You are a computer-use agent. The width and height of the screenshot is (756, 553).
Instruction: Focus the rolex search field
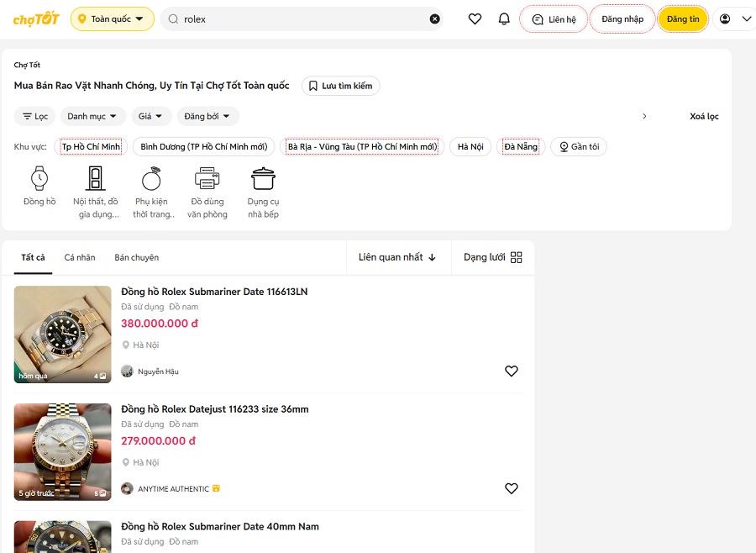click(302, 18)
